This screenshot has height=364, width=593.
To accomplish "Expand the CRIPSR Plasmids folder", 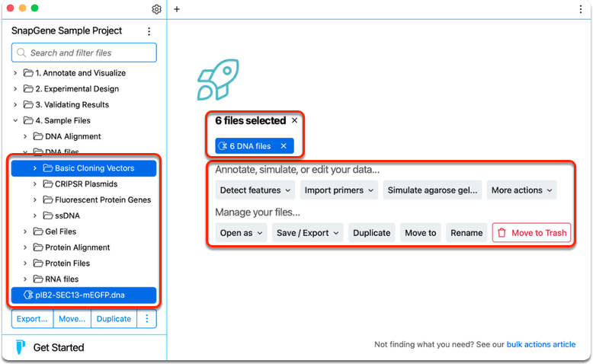I will coord(35,184).
